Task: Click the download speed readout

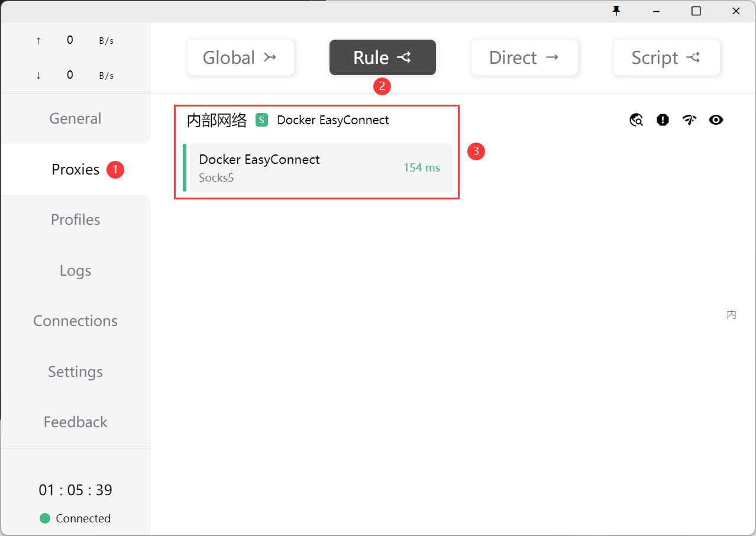Action: [x=75, y=75]
